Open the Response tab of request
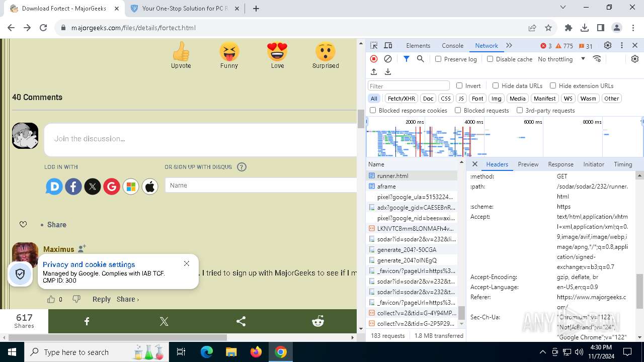This screenshot has width=644, height=362. coord(560,164)
